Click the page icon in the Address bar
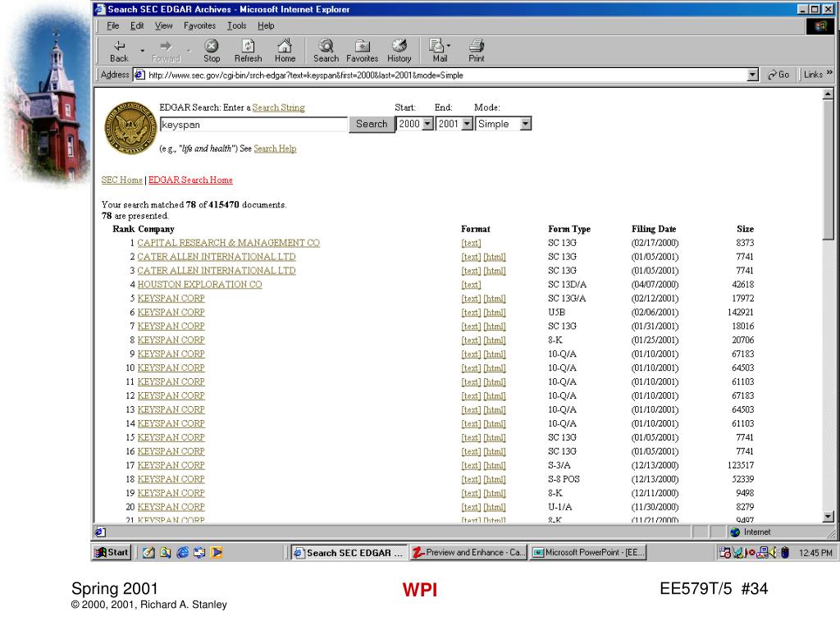840x630 pixels. [139, 75]
